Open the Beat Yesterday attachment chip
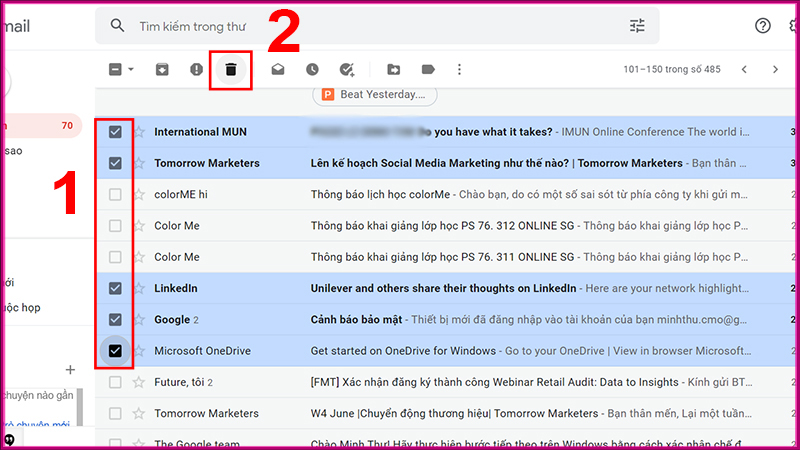Image resolution: width=800 pixels, height=450 pixels. 374,95
